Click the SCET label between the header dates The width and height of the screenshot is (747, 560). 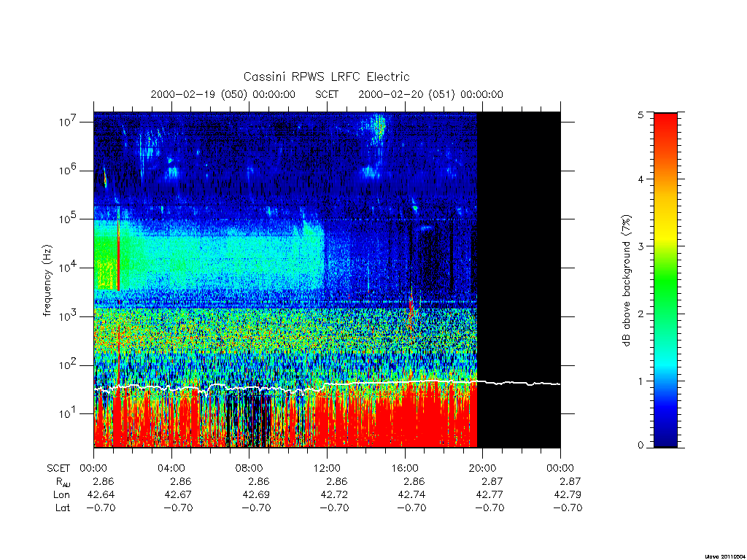coord(327,94)
